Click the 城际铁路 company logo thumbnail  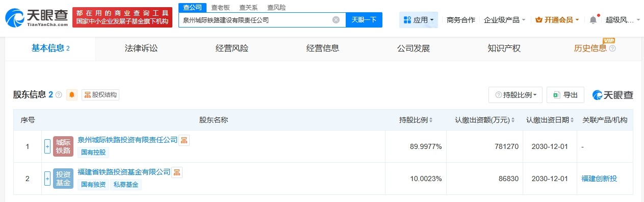[63, 146]
